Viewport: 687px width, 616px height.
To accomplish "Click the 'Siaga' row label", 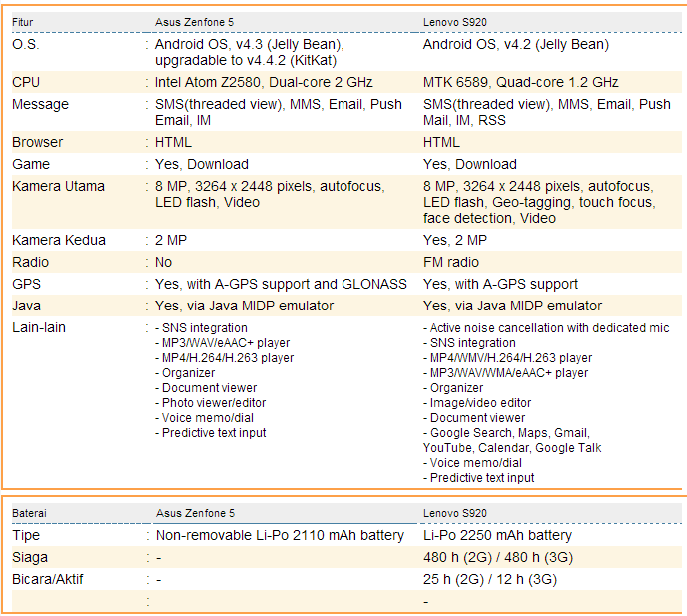I will click(30, 558).
